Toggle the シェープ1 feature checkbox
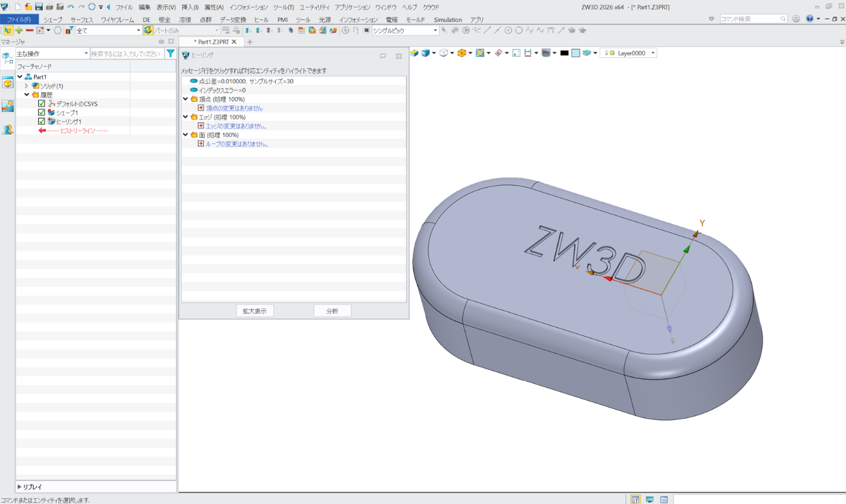Screen dimensions: 846x504 point(41,112)
